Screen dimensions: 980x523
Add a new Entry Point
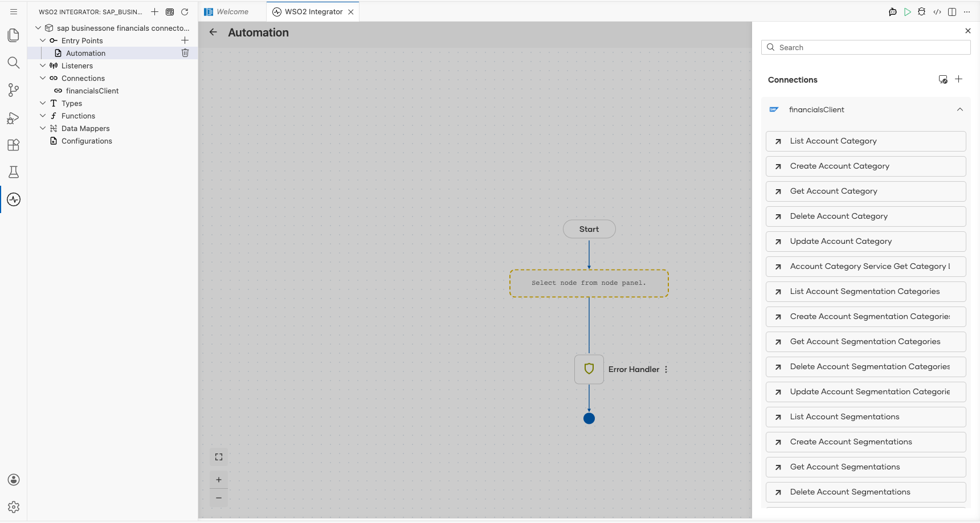tap(185, 40)
